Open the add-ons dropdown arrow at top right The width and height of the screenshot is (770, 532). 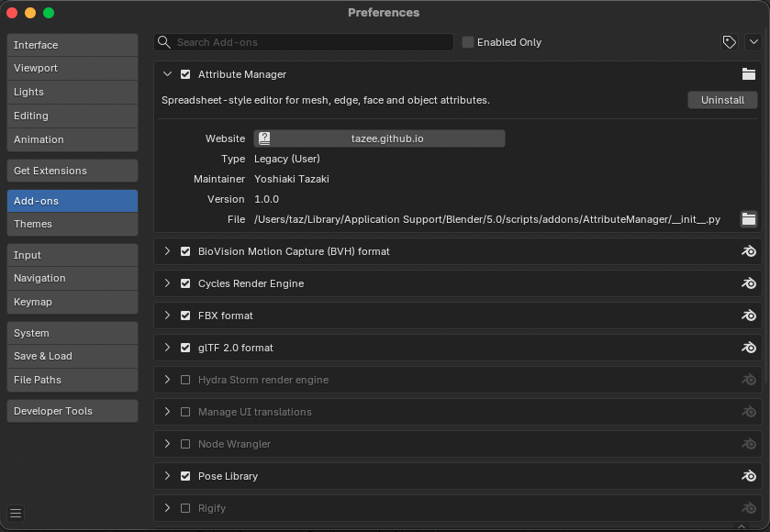[753, 42]
